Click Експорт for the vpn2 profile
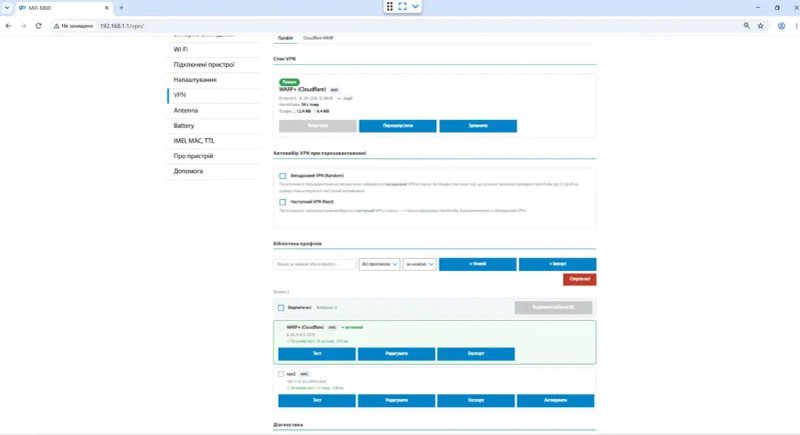800x435 pixels. tap(476, 401)
